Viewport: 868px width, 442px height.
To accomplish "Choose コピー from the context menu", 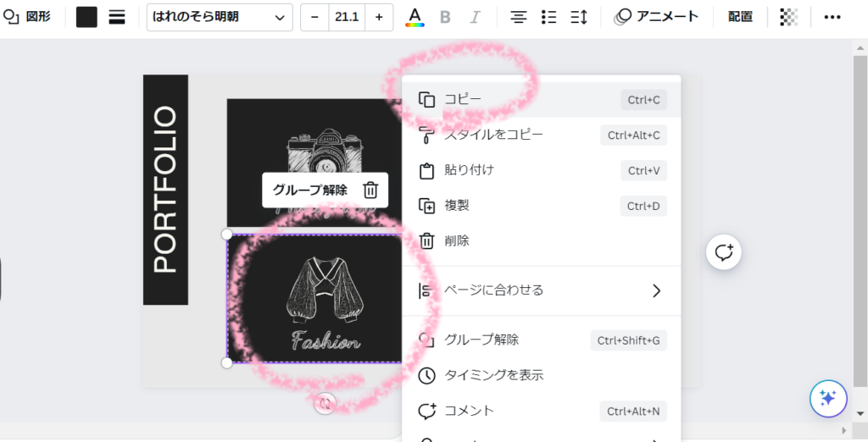I will tap(542, 100).
